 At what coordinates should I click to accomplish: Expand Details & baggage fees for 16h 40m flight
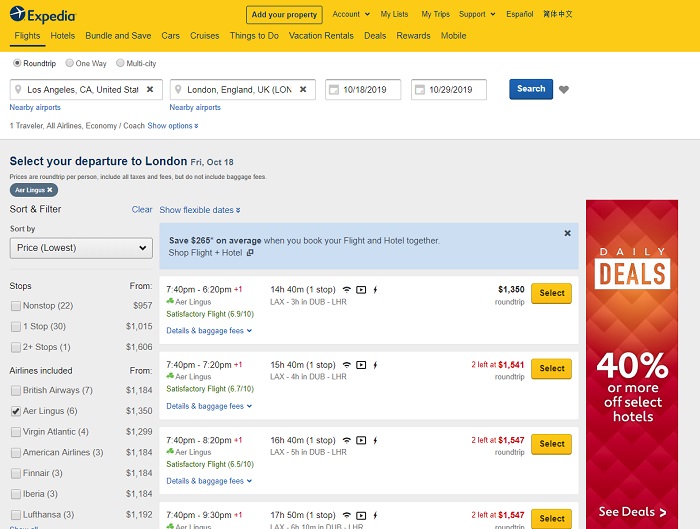click(x=209, y=481)
